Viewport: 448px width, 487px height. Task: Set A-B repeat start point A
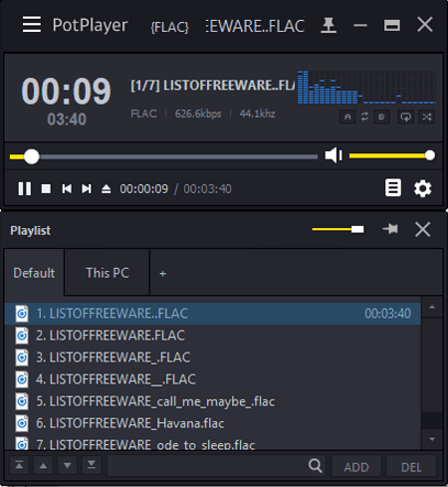click(x=347, y=117)
